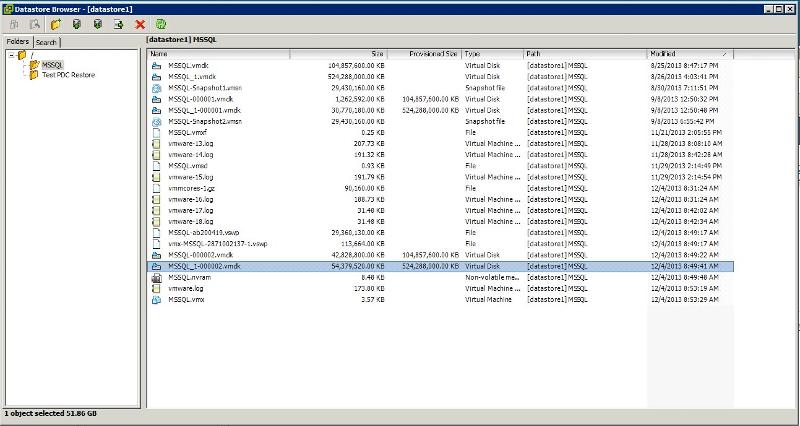
Task: Click the Datastore Browser title bar icon
Action: [8, 9]
